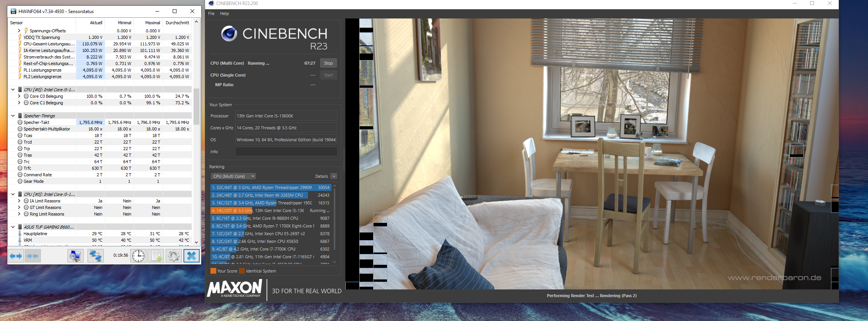Click the Durchschnitt column header

click(177, 23)
